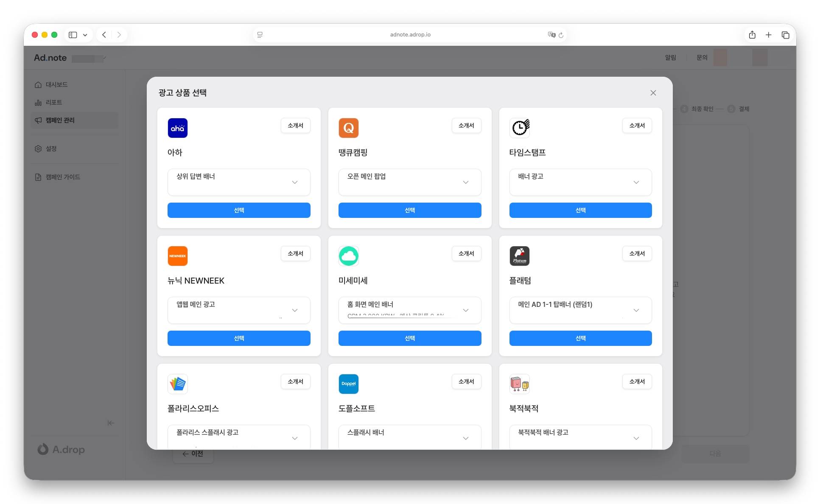
Task: Click the NEWNEEK orange logo icon
Action: click(x=177, y=256)
